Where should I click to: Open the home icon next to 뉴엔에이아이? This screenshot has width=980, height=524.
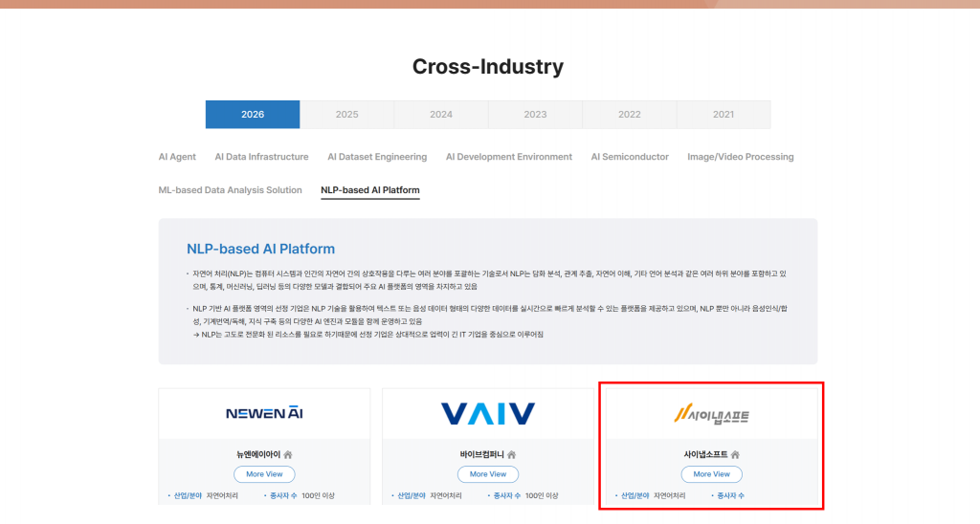coord(288,454)
